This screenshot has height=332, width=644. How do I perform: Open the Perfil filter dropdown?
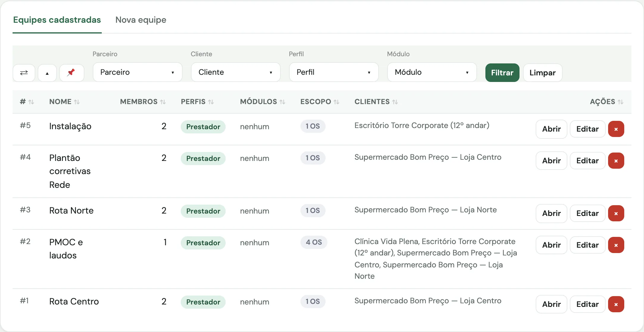click(334, 72)
